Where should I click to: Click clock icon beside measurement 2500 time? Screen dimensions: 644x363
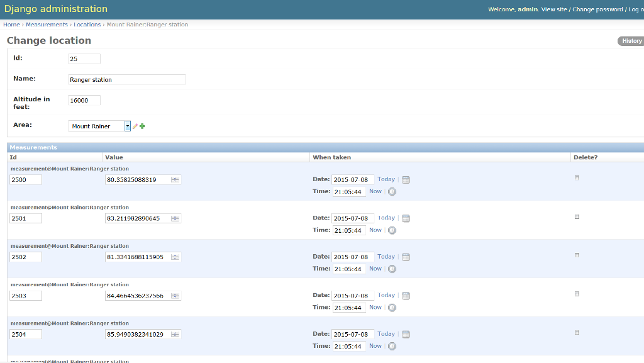[391, 191]
